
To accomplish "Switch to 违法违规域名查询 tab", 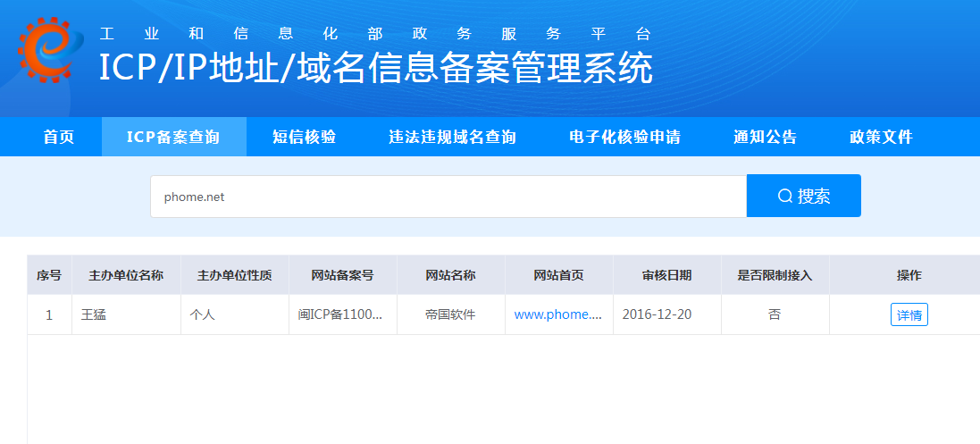I will point(452,137).
